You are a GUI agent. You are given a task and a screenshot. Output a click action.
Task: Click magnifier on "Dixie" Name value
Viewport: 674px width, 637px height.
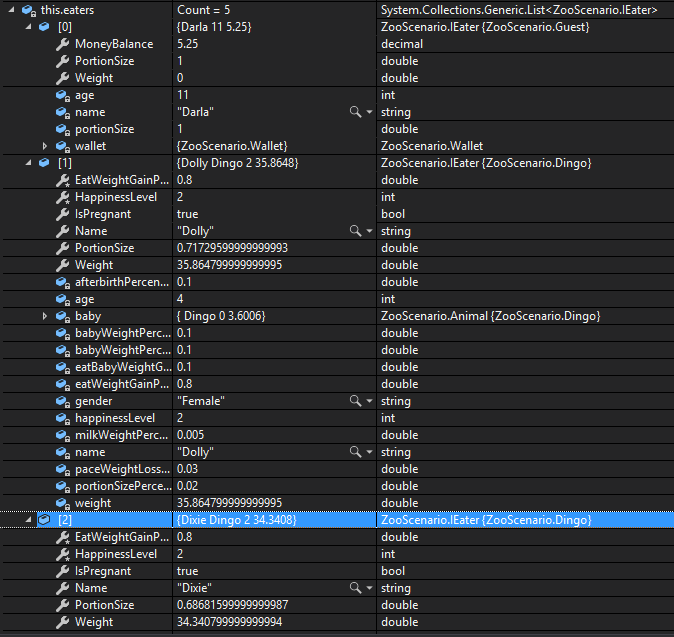355,588
